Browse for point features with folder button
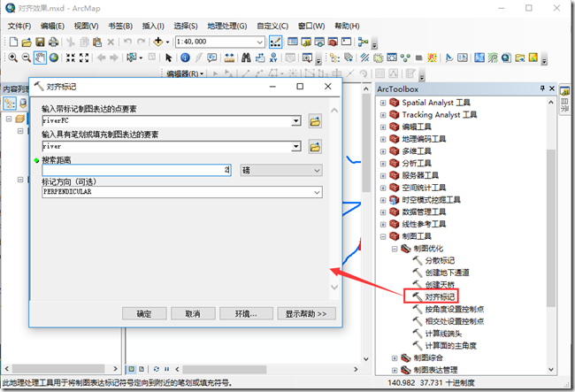This screenshot has width=575, height=392. pos(315,121)
